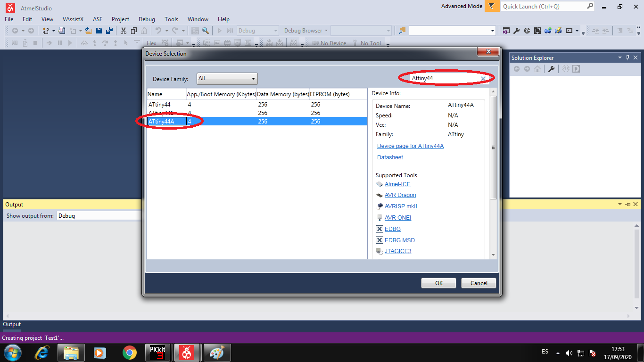Click the Find in Files magnifier icon
Image resolution: width=644 pixels, height=362 pixels.
206,31
